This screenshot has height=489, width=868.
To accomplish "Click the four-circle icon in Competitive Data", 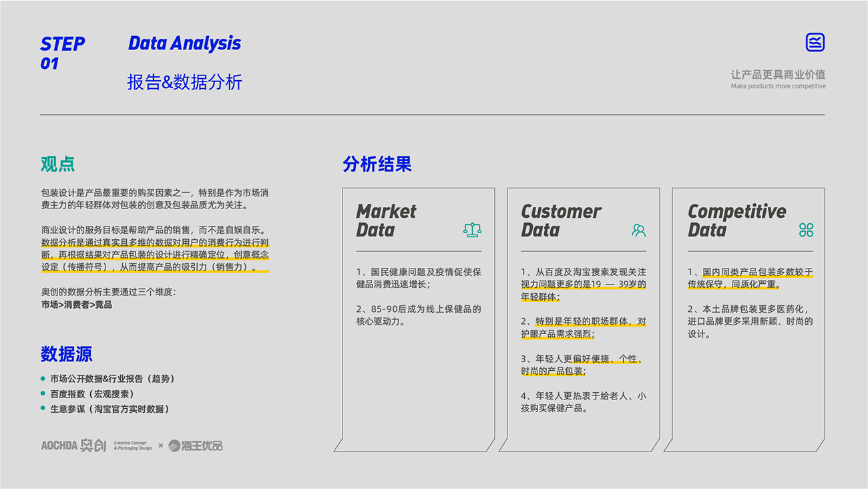I will point(806,230).
